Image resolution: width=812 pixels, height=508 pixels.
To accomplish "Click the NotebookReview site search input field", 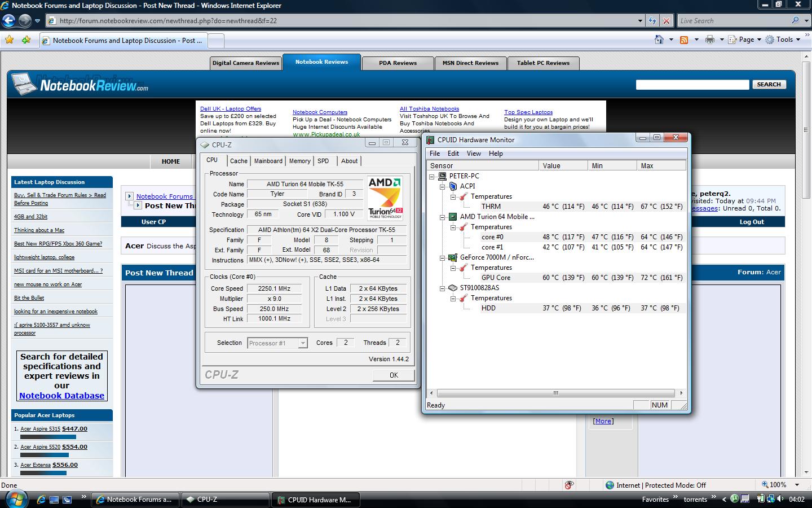I will 692,85.
